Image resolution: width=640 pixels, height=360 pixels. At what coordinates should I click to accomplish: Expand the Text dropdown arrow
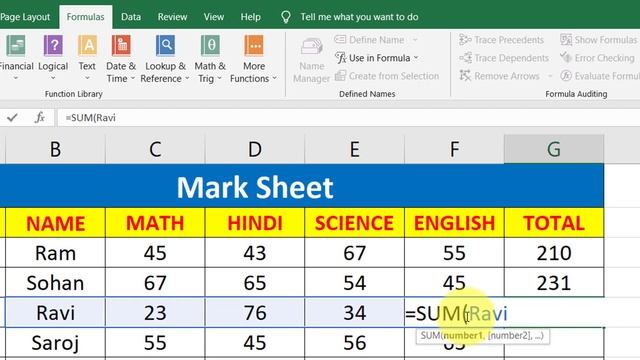pyautogui.click(x=87, y=78)
